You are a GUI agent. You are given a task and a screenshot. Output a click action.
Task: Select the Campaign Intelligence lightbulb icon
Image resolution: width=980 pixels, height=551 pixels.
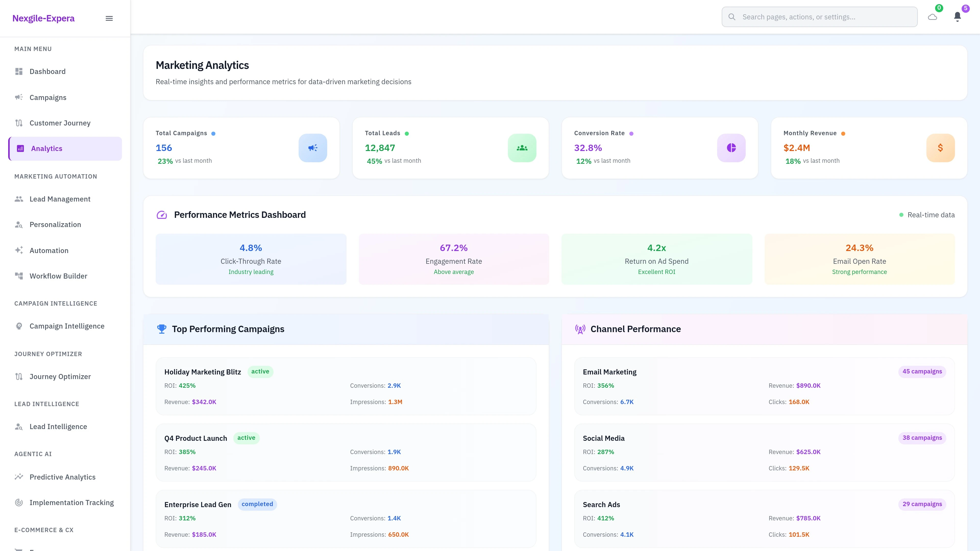point(19,326)
